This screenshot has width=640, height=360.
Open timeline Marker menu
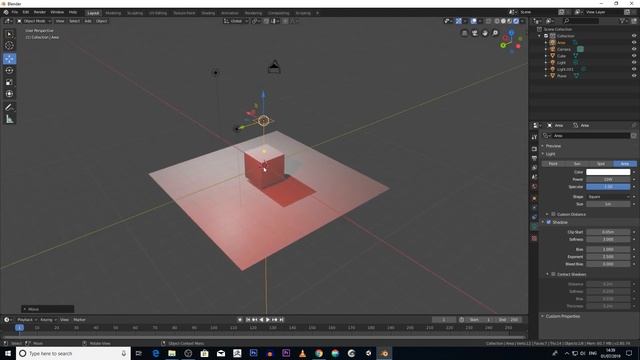point(79,320)
